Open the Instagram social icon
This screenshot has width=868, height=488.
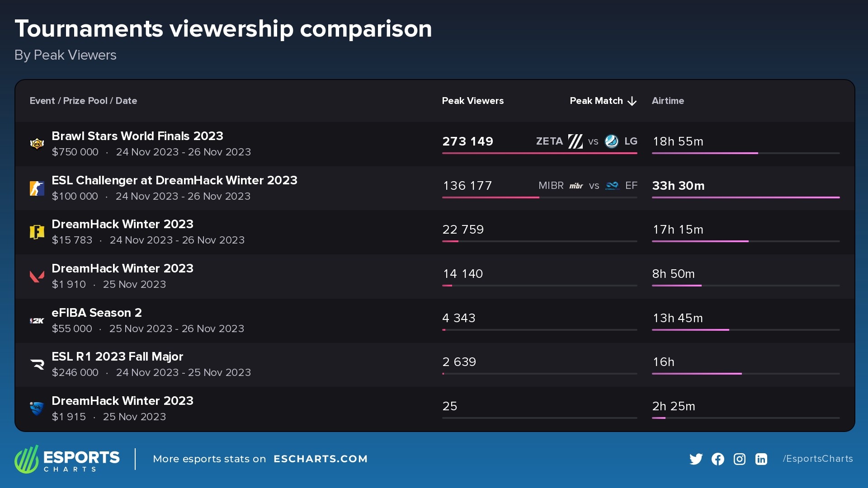pyautogui.click(x=740, y=459)
